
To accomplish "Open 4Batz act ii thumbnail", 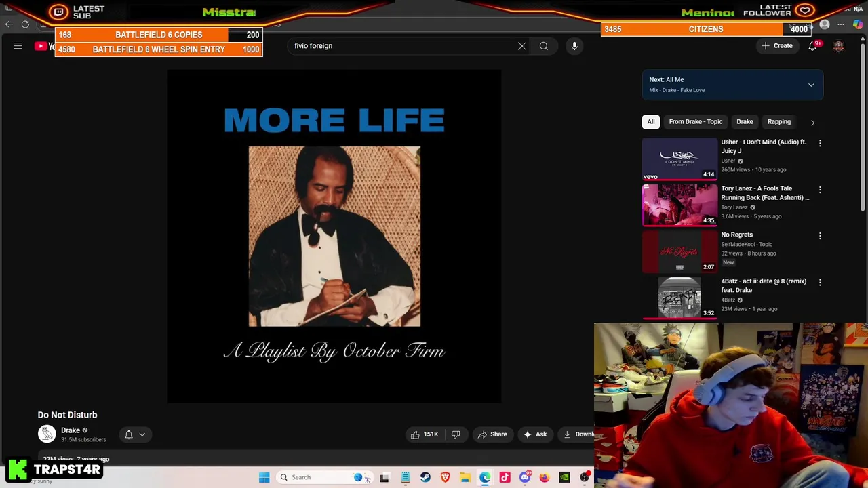I will point(679,298).
